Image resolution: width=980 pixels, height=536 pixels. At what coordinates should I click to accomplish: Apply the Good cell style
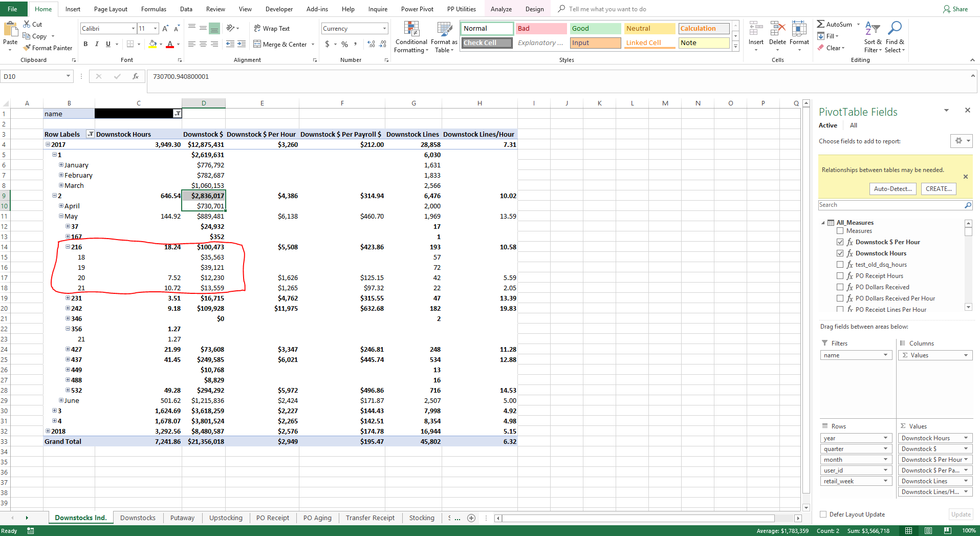595,29
